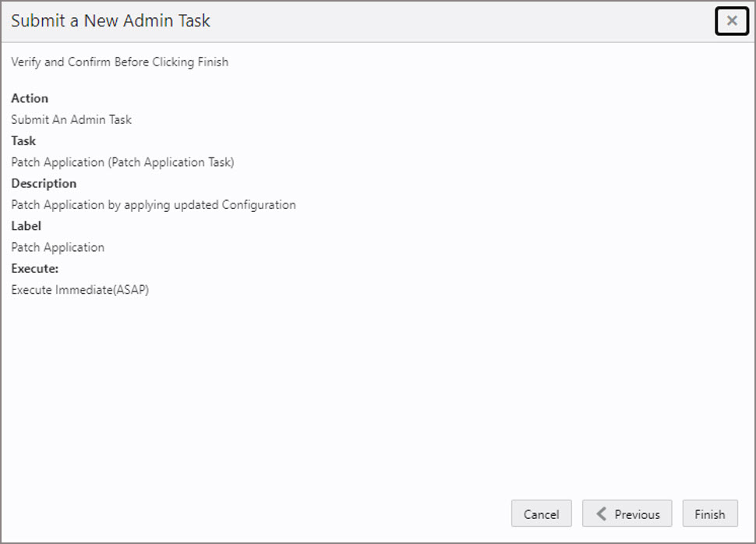Select the Description heading
The width and height of the screenshot is (756, 544).
click(x=44, y=183)
